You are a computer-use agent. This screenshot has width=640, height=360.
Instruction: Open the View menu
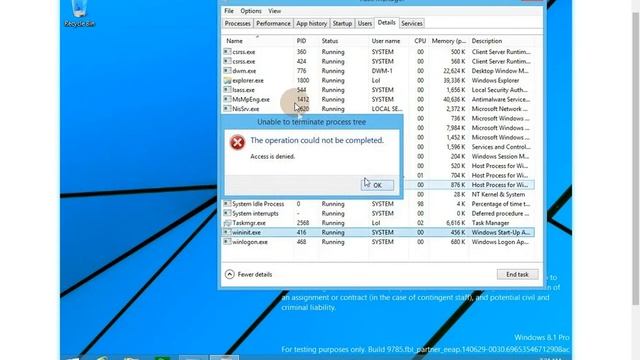coord(274,11)
